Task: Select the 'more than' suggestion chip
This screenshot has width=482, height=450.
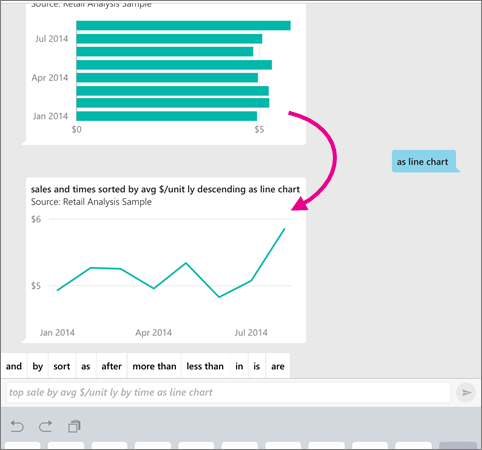Action: point(154,366)
